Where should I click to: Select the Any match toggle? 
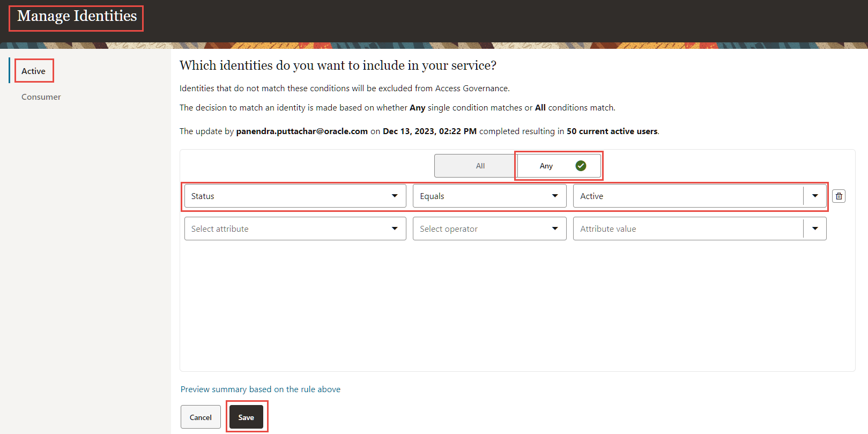(x=559, y=166)
